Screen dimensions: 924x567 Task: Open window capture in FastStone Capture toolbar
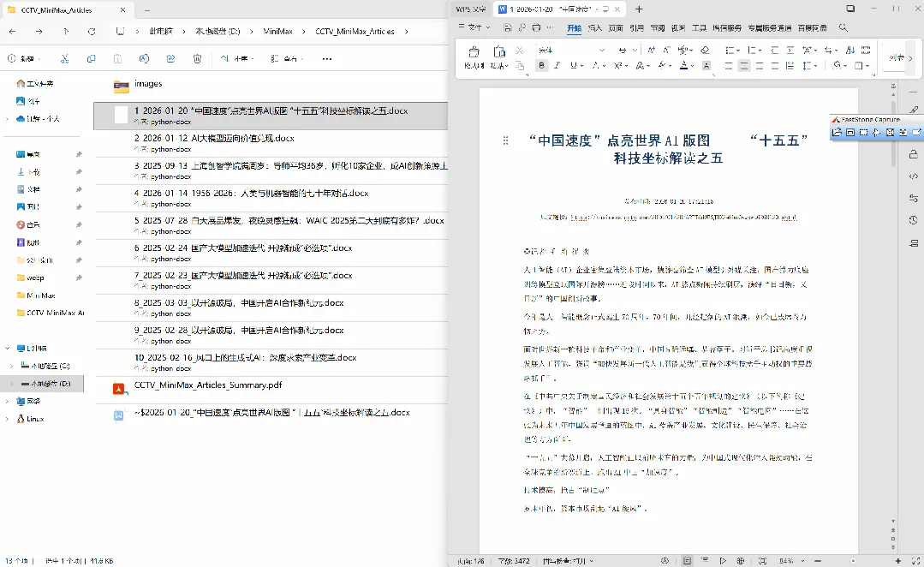850,131
